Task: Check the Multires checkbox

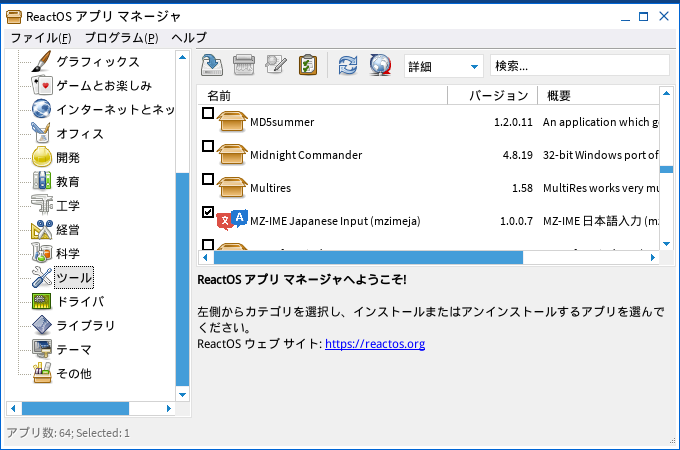Action: tap(208, 179)
